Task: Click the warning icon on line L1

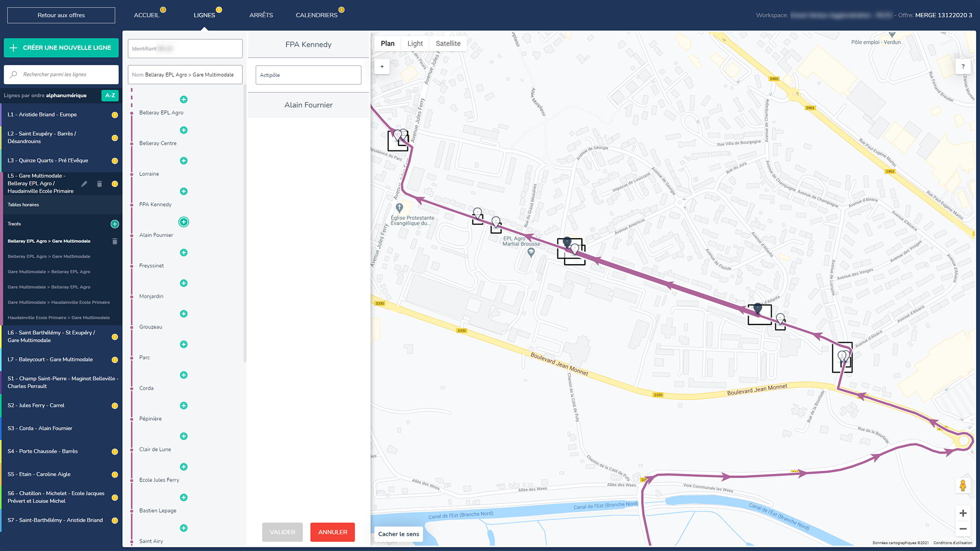Action: (115, 115)
